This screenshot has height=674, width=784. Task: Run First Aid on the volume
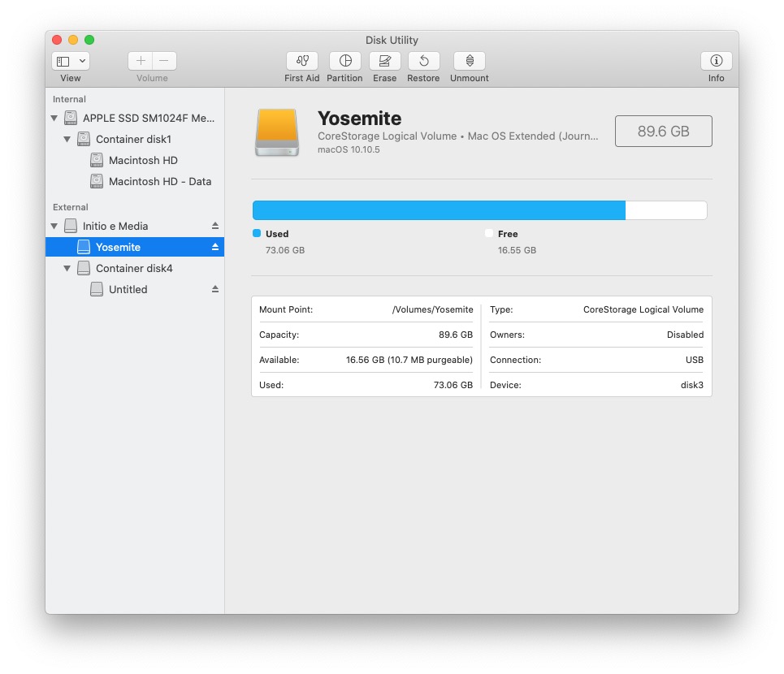click(302, 61)
